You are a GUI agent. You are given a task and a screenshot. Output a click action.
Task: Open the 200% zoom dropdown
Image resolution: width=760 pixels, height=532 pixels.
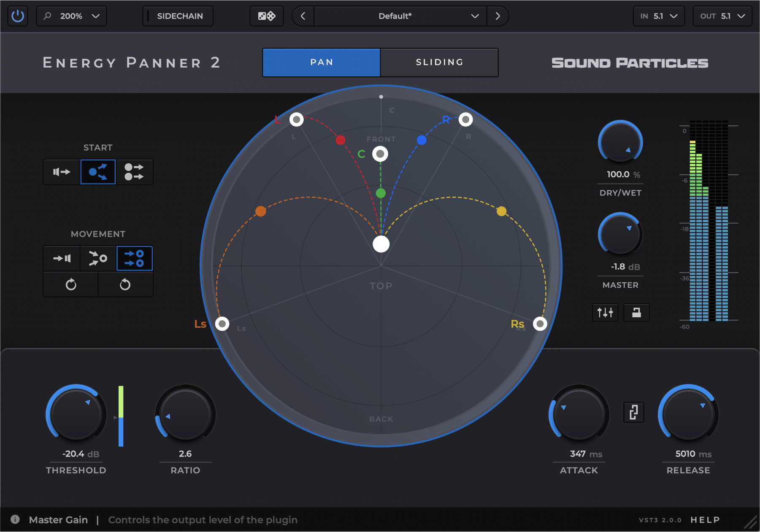pyautogui.click(x=71, y=16)
